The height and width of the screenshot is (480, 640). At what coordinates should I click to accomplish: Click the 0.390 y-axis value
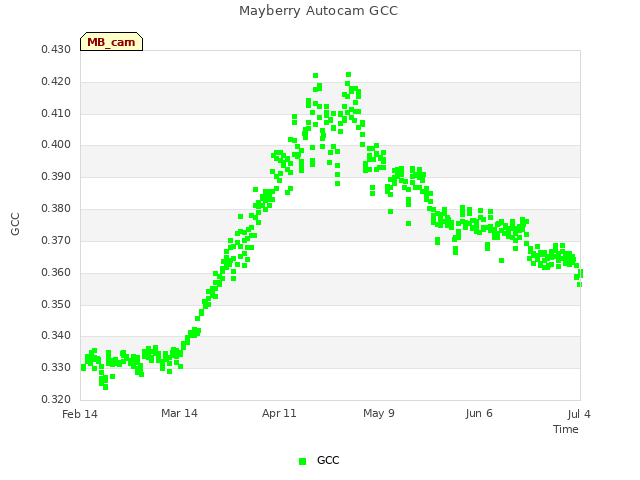[56, 177]
